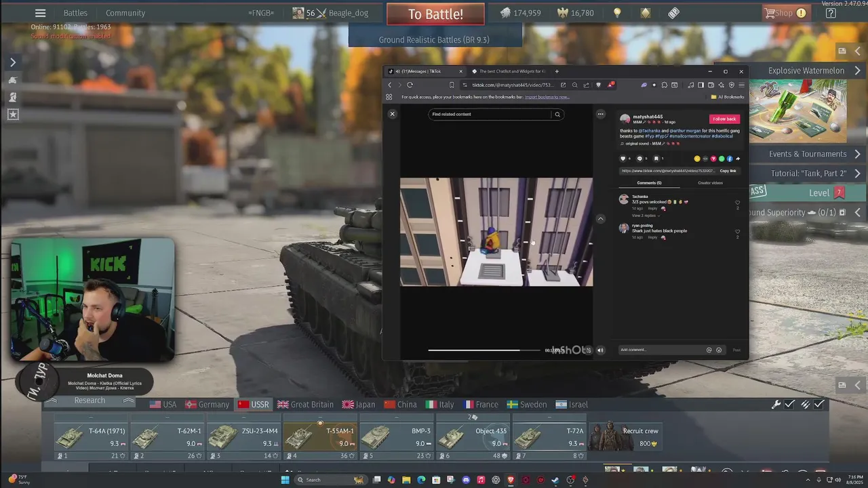Image resolution: width=868 pixels, height=488 pixels.
Task: Open the Battles menu
Action: pos(75,13)
